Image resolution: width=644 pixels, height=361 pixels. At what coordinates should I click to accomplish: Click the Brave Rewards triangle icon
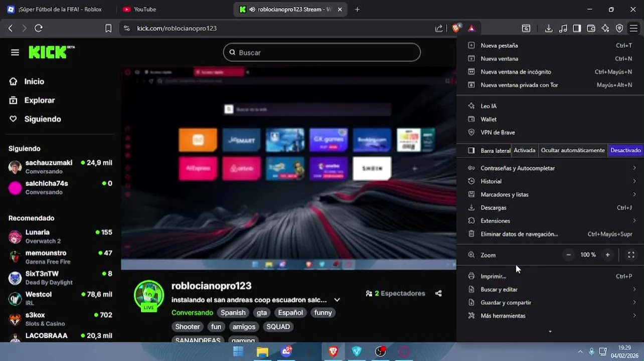pos(471,29)
